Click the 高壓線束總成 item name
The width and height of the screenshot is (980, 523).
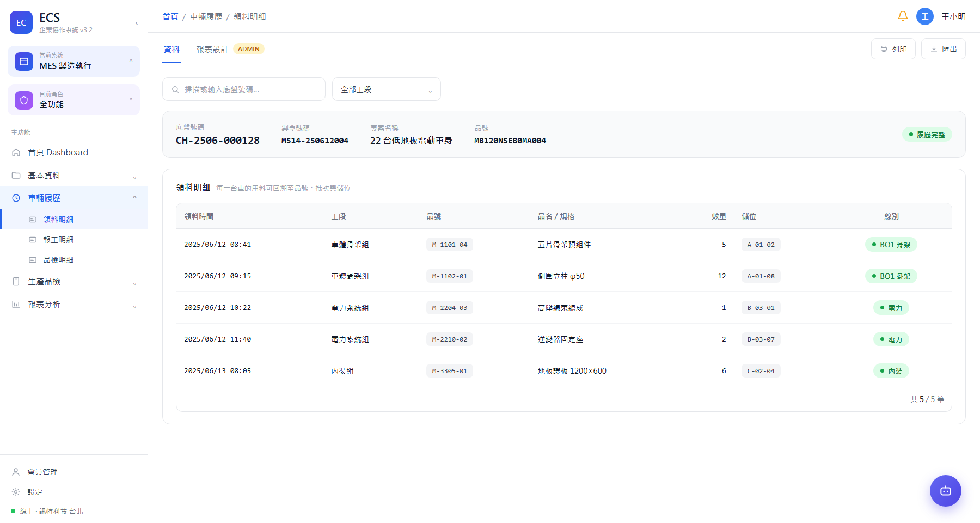(560, 308)
